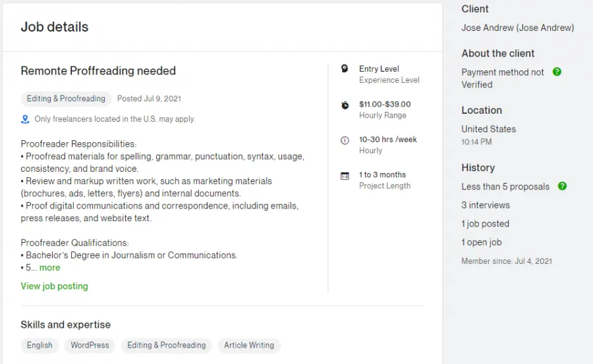Expand job description with the more link
This screenshot has height=364, width=593.
click(49, 268)
